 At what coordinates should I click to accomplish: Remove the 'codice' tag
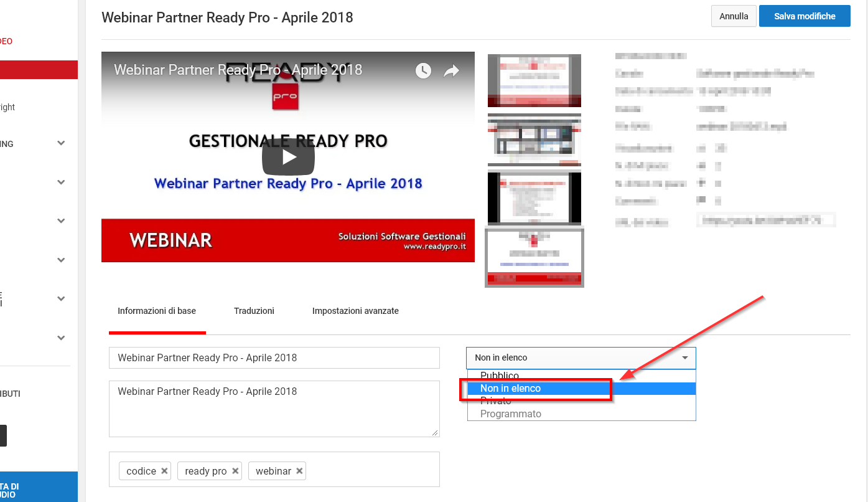point(164,471)
